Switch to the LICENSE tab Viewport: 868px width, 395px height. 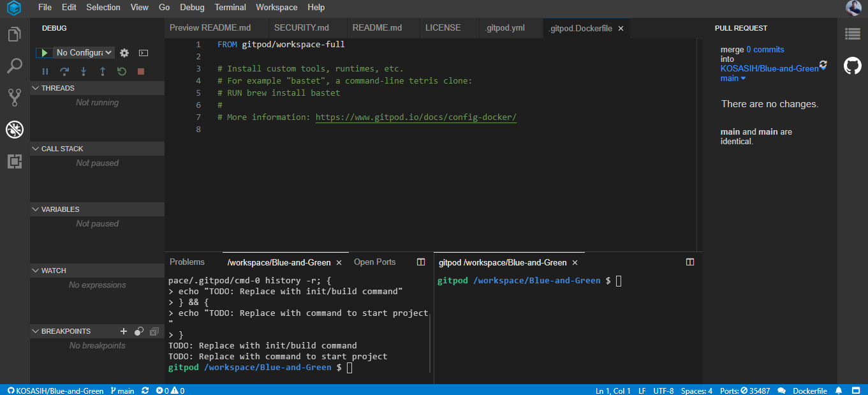pos(443,28)
